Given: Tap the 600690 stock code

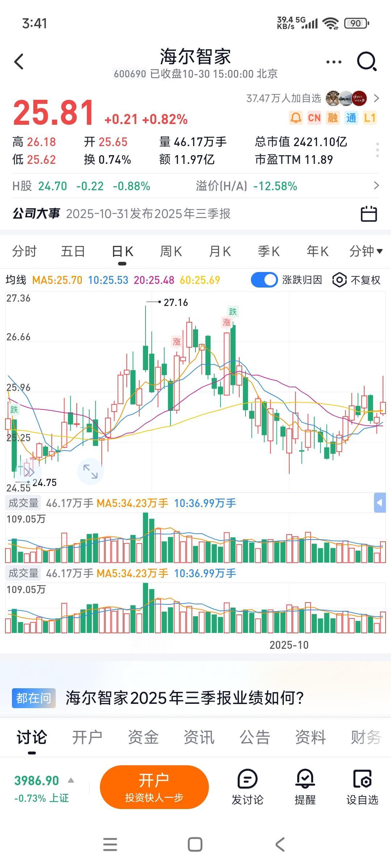Looking at the screenshot, I should (x=130, y=74).
